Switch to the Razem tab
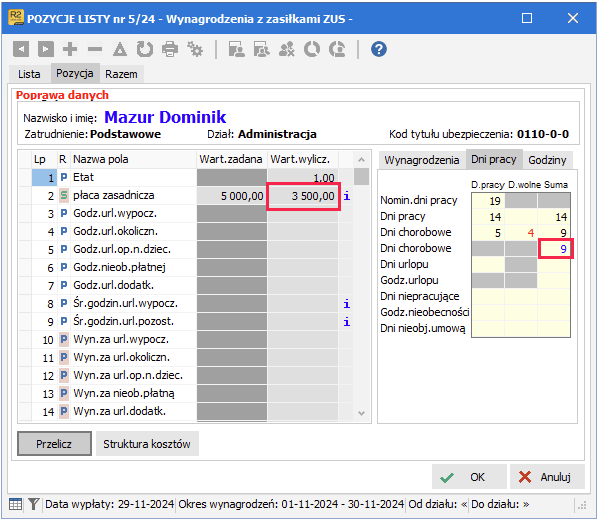The height and width of the screenshot is (519, 599). pos(121,74)
